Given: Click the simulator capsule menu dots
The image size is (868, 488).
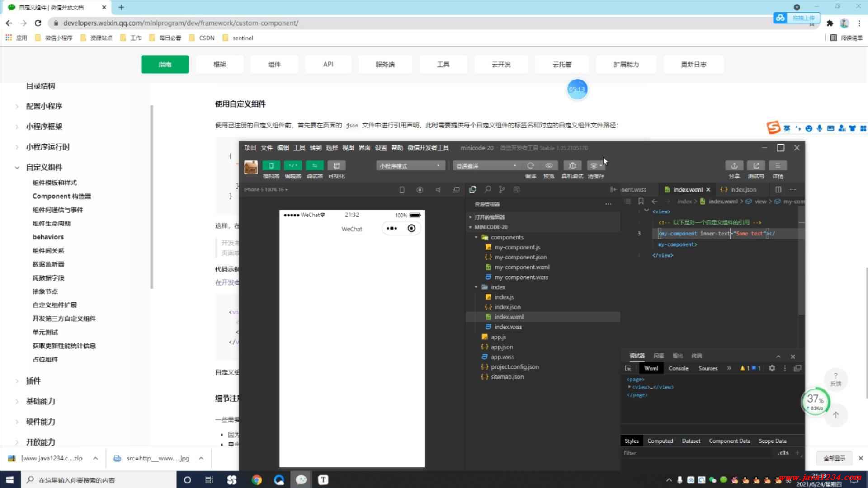Looking at the screenshot, I should pos(392,228).
